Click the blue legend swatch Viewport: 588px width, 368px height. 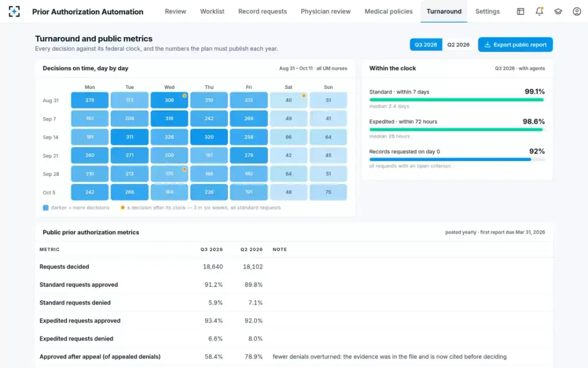click(x=46, y=208)
